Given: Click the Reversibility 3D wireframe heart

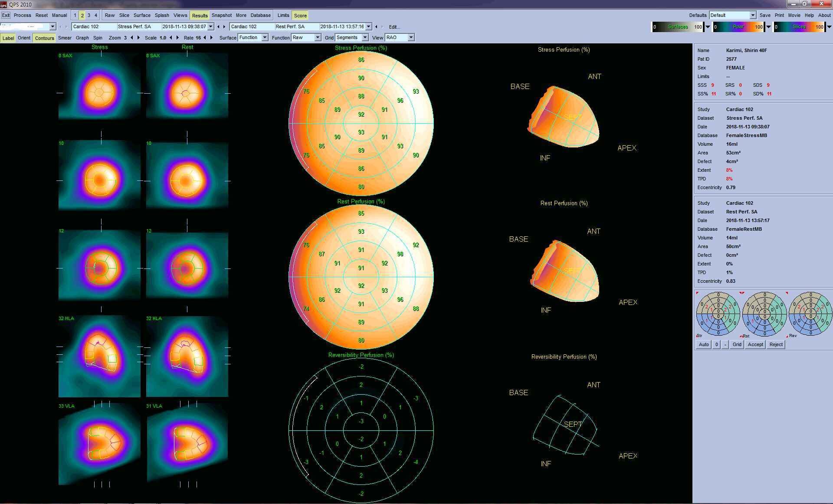Looking at the screenshot, I should click(x=566, y=425).
